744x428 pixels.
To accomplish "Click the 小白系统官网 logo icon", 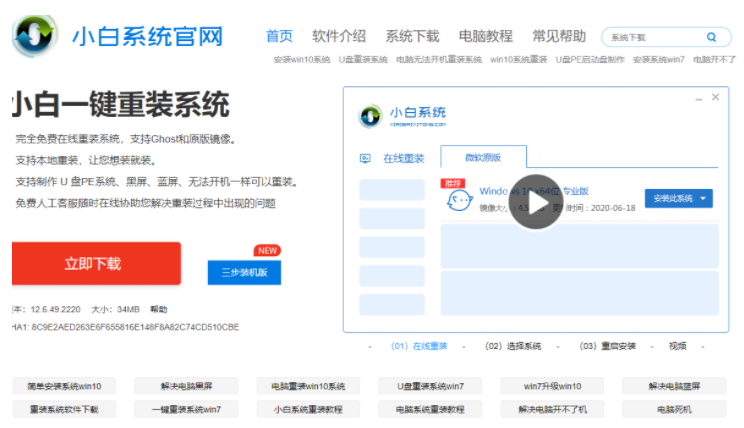I will [x=35, y=36].
